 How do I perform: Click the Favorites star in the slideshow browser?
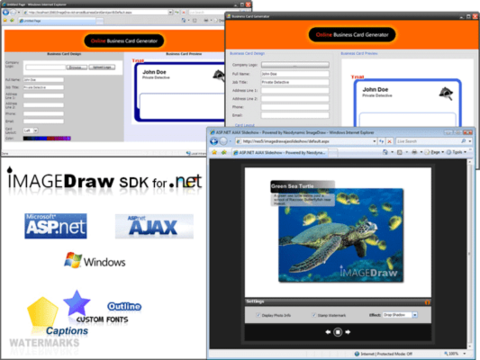click(214, 152)
